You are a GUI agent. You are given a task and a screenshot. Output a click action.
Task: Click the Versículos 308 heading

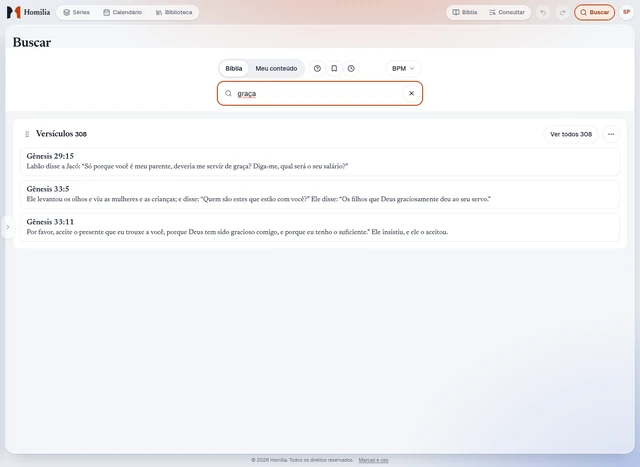click(61, 134)
